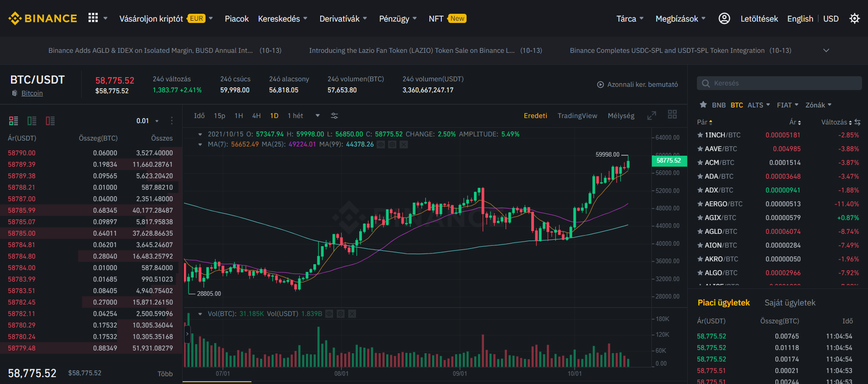The height and width of the screenshot is (384, 868).
Task: Favorite the ALGO/BTC pair star
Action: (x=700, y=273)
